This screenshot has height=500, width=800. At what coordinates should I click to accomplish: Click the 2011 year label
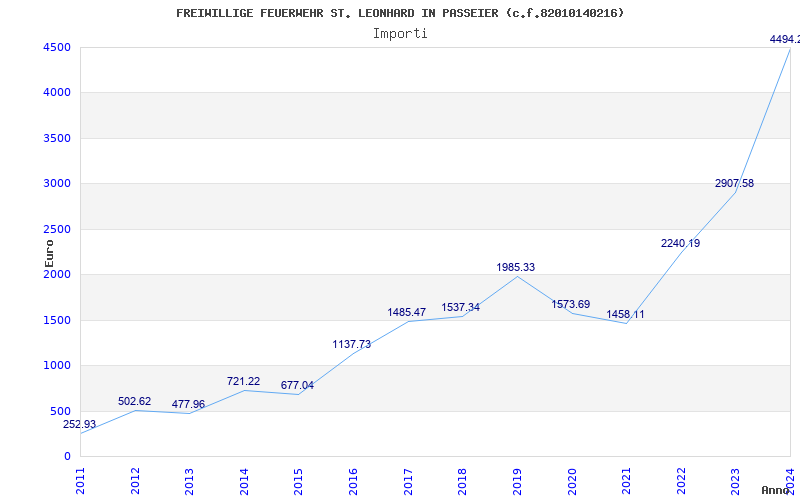[80, 482]
